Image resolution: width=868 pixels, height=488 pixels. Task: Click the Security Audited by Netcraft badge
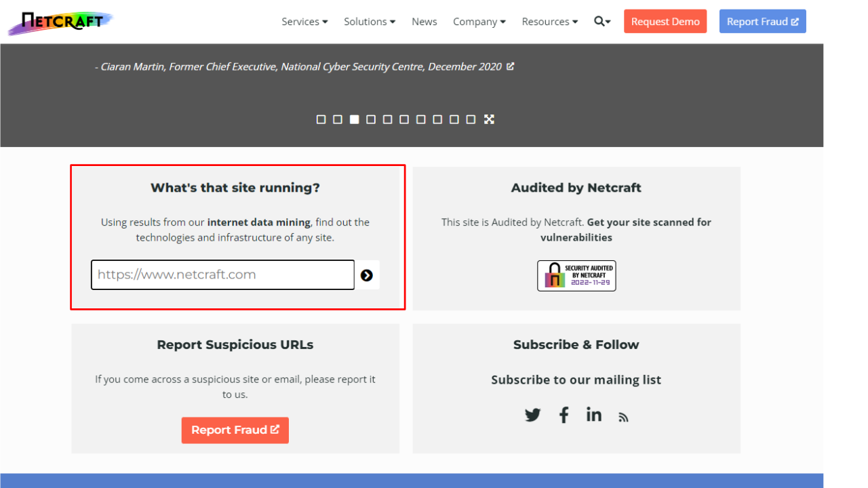pyautogui.click(x=576, y=276)
